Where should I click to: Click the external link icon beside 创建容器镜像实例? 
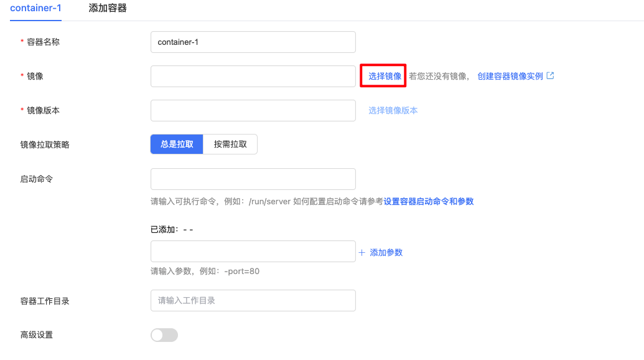pyautogui.click(x=550, y=76)
